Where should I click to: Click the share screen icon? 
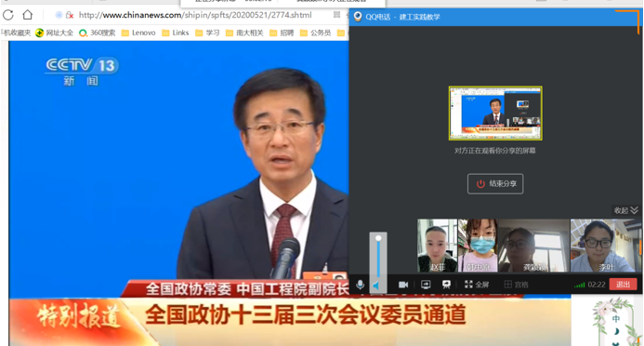426,285
